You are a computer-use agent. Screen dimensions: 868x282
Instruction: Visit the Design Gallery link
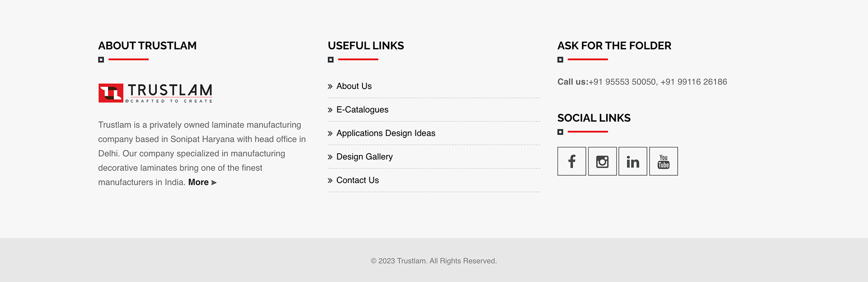[364, 157]
